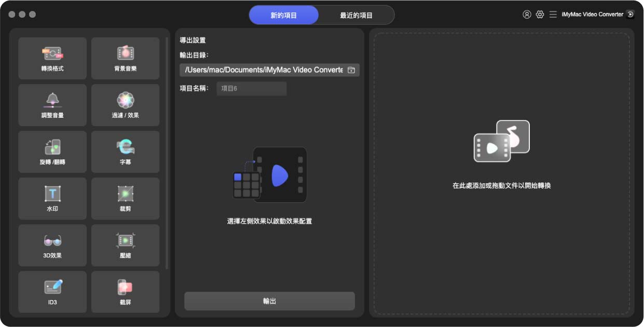Open the ID3 tag editor tool
Image resolution: width=644 pixels, height=327 pixels.
click(52, 292)
